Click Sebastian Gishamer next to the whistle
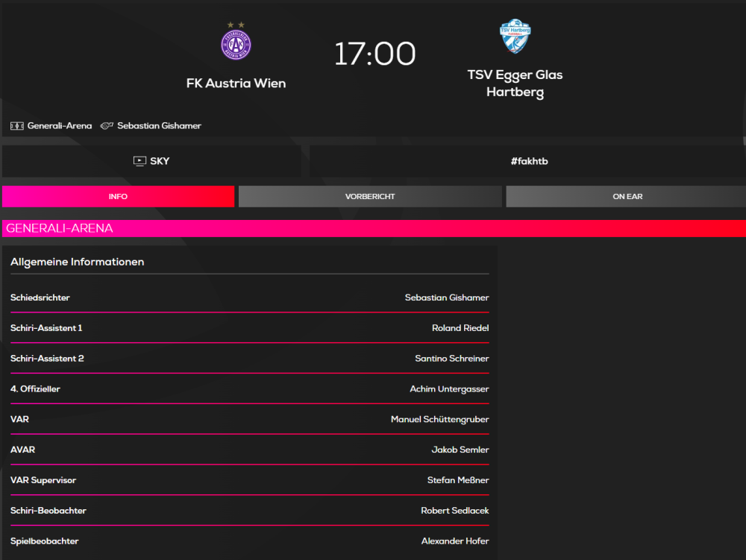 point(159,126)
